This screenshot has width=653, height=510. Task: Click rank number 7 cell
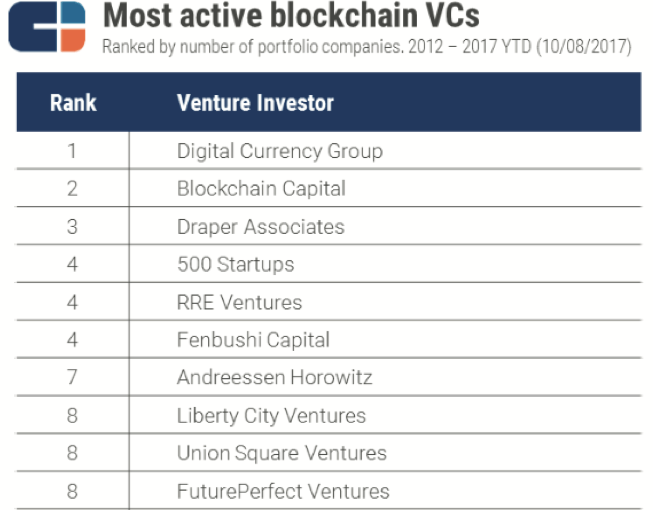coord(72,377)
